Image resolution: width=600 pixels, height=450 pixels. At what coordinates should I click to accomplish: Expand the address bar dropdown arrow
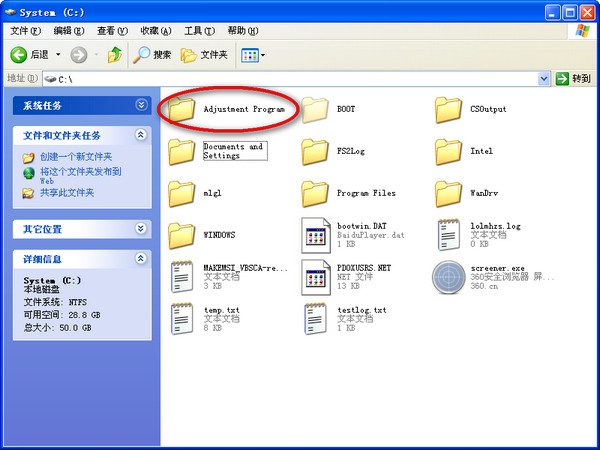(544, 78)
